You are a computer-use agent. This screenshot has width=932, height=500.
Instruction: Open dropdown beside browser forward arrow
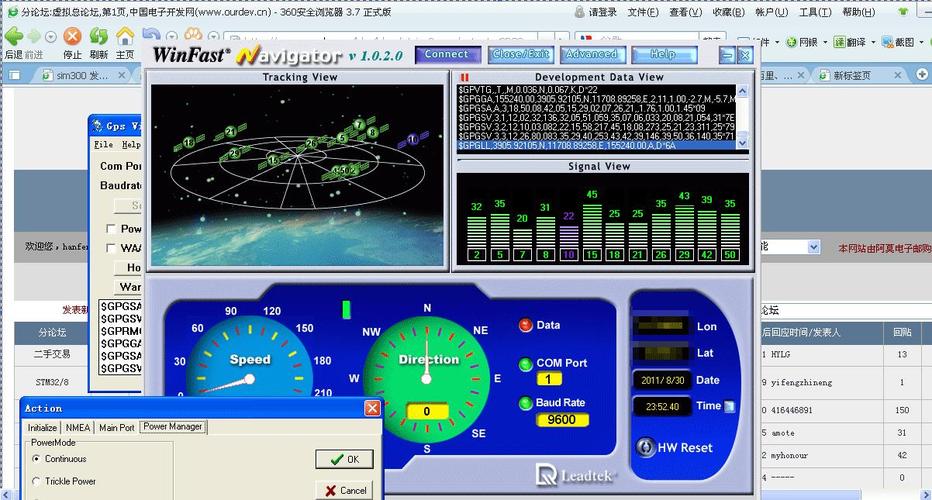(x=51, y=37)
